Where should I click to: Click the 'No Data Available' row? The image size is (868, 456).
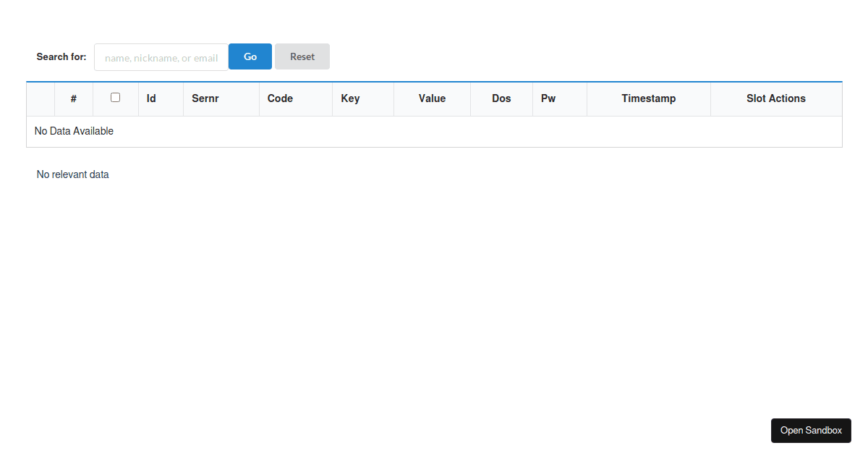[x=74, y=131]
